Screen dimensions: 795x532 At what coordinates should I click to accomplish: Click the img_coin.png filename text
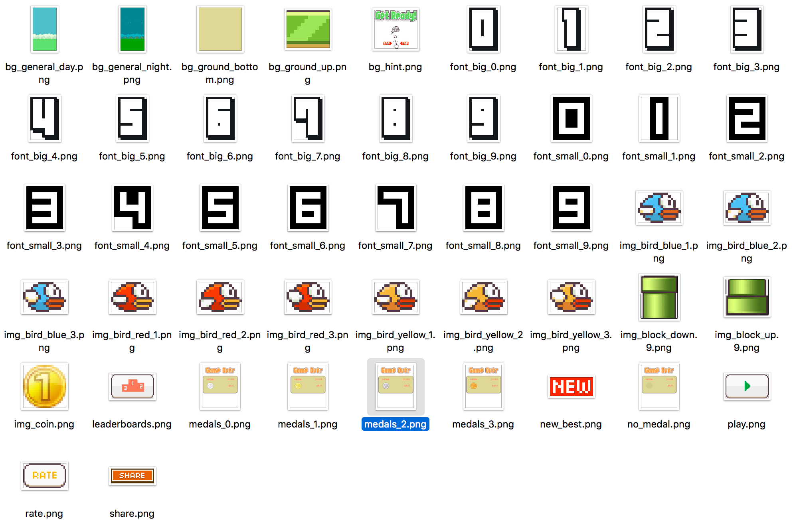(x=44, y=424)
